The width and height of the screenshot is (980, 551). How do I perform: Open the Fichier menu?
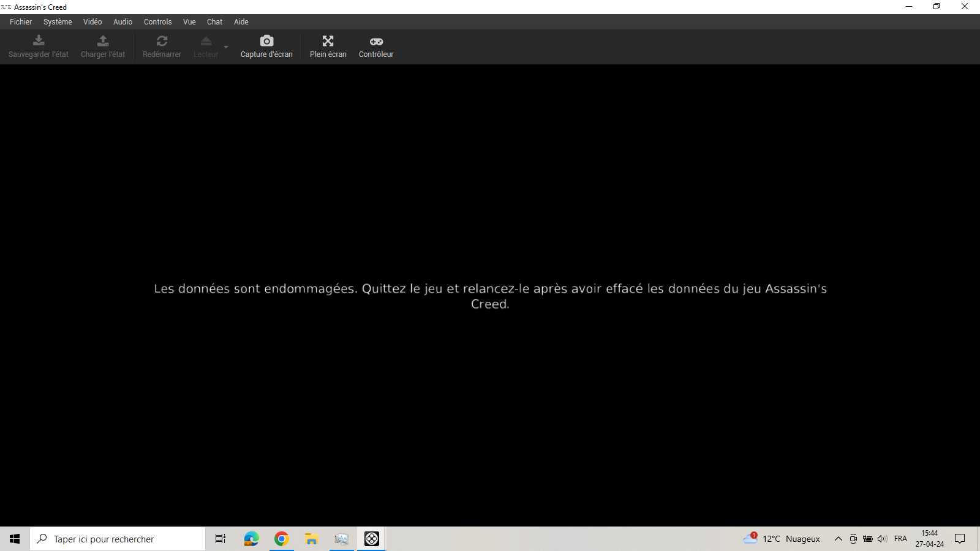tap(21, 21)
